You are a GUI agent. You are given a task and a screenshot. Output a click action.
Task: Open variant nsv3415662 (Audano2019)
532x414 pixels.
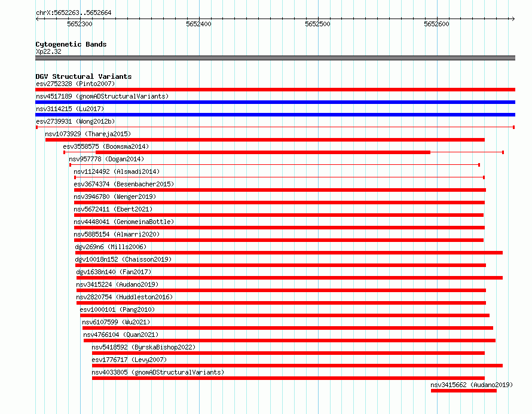472,385
